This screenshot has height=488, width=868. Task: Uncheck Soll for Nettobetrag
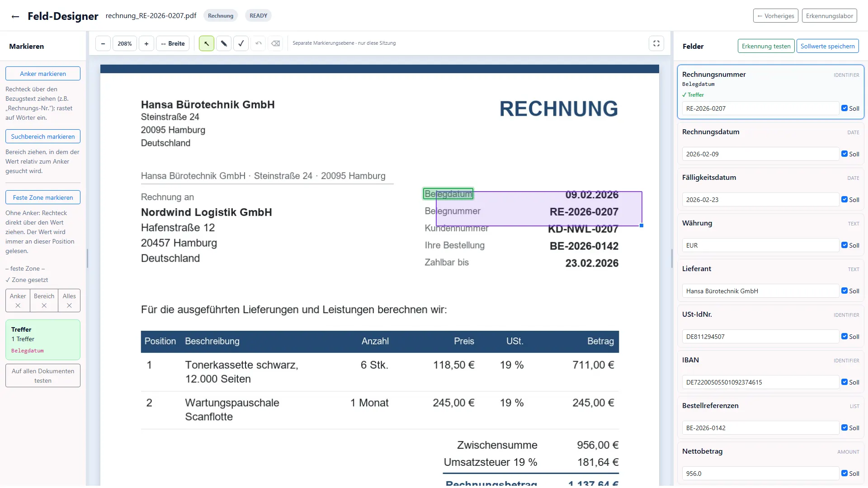844,473
